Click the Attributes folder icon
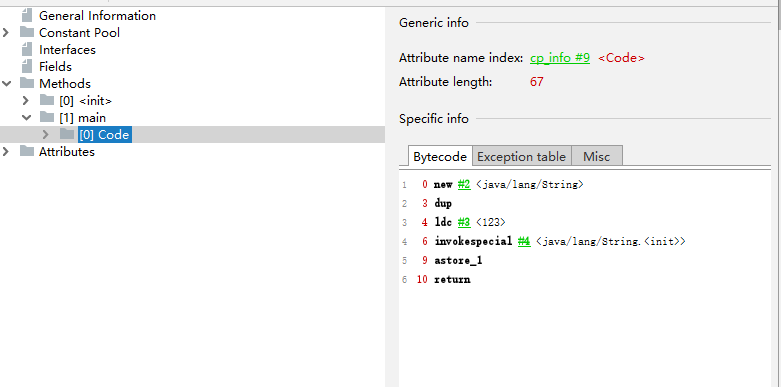The height and width of the screenshot is (387, 781). coord(27,151)
